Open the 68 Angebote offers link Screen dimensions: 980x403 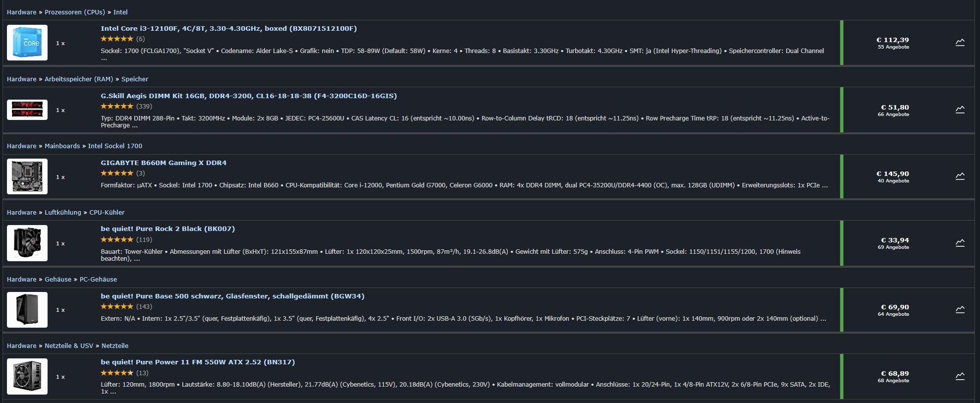pos(893,381)
